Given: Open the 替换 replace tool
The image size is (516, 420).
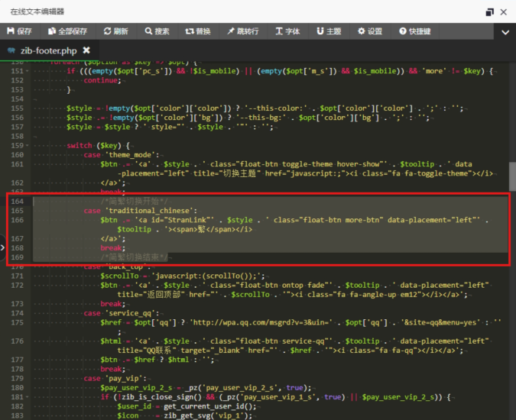Looking at the screenshot, I should (198, 31).
